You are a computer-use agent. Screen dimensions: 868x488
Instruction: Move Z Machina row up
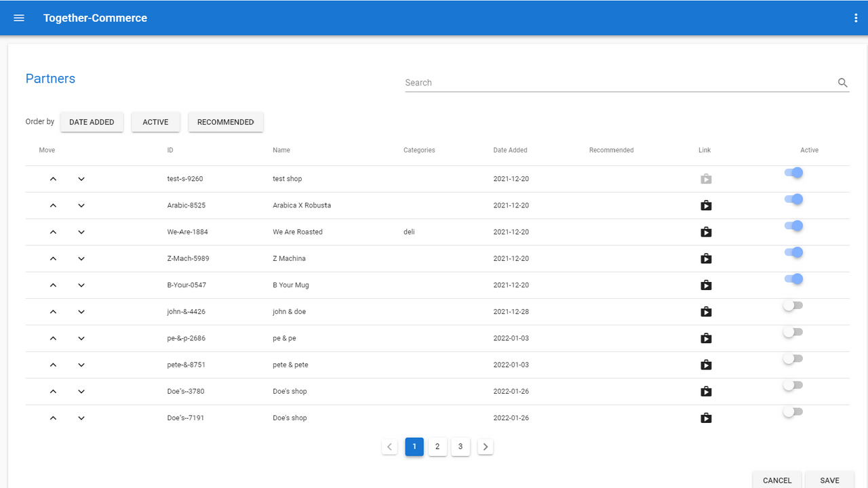tap(54, 258)
